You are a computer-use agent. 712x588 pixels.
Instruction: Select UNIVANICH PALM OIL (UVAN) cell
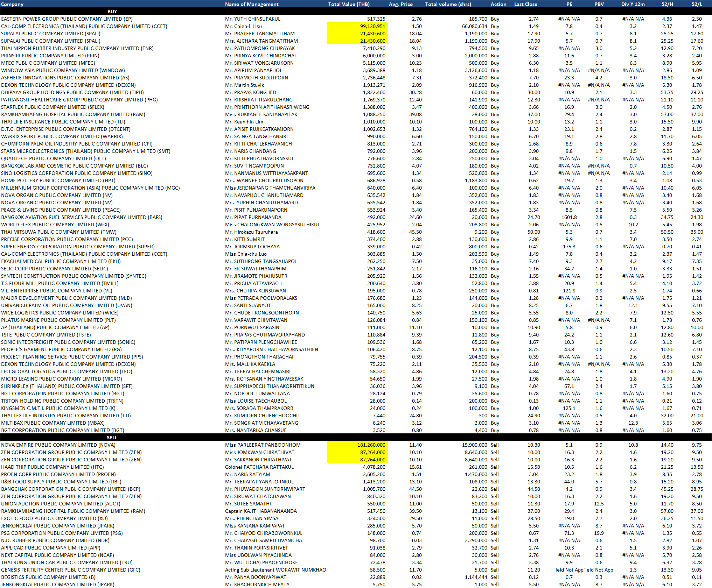point(67,305)
